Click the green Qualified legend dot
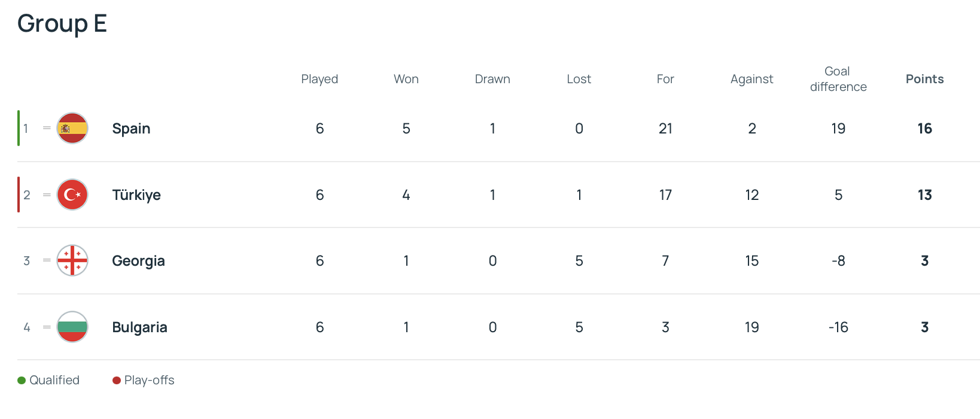The width and height of the screenshot is (980, 419). (x=22, y=381)
